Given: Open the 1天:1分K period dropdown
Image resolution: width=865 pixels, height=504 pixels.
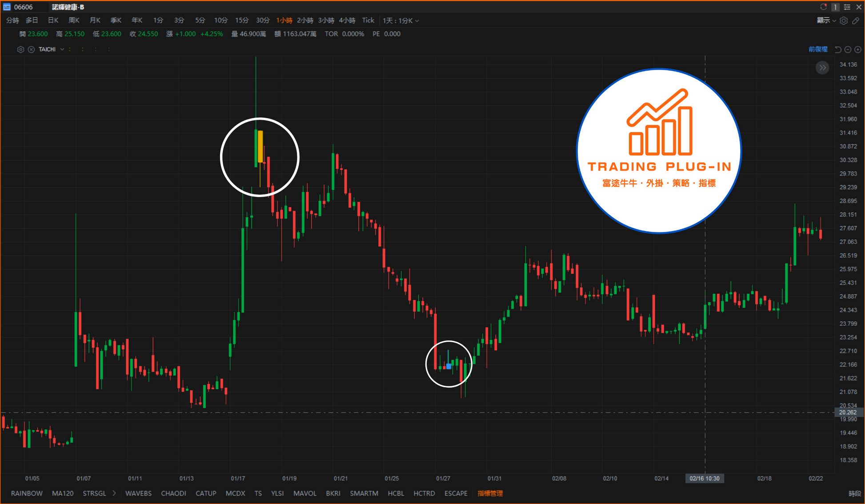Looking at the screenshot, I should pyautogui.click(x=401, y=20).
